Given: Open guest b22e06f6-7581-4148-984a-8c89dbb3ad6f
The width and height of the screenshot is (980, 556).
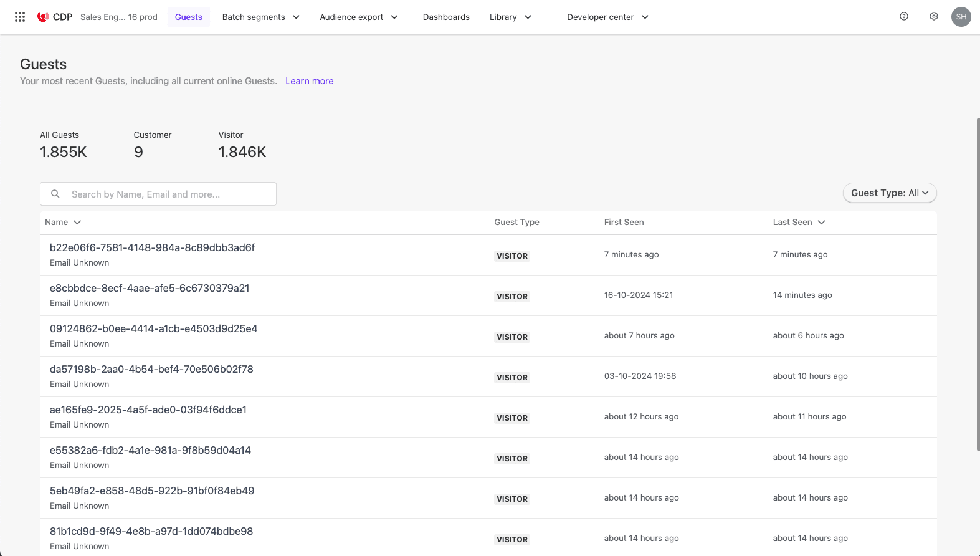Looking at the screenshot, I should (152, 247).
